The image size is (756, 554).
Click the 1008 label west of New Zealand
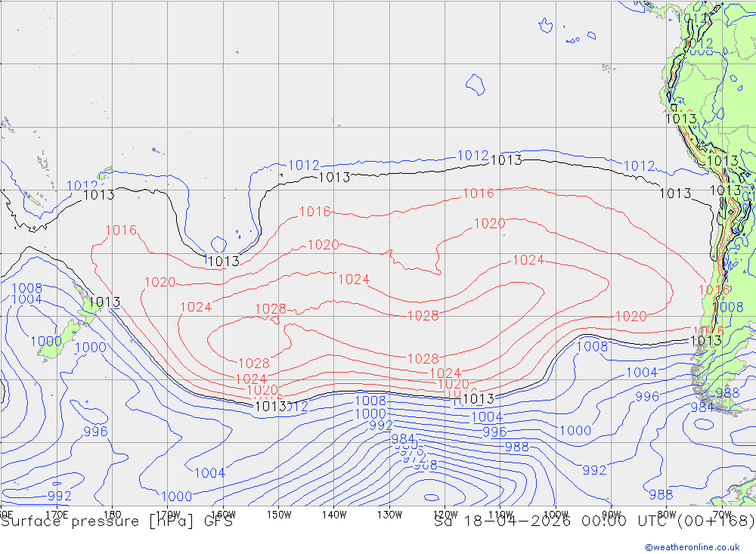27,289
